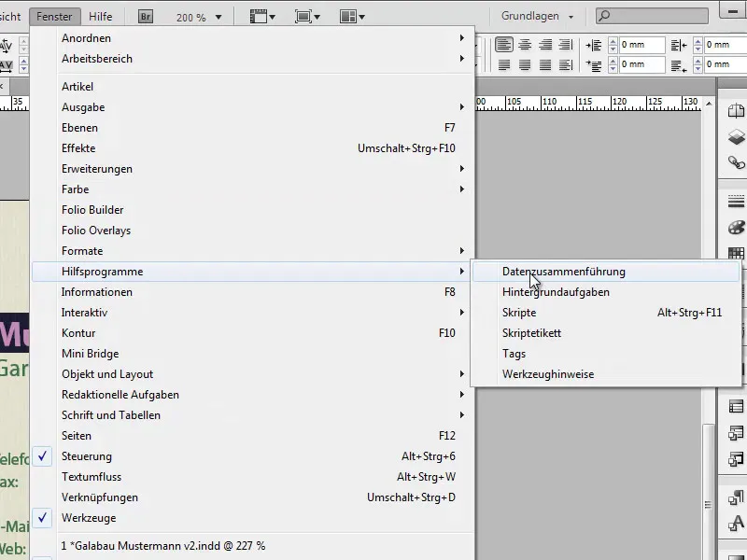This screenshot has width=747, height=560.
Task: Click the left indent 0 mm field
Action: coord(641,45)
